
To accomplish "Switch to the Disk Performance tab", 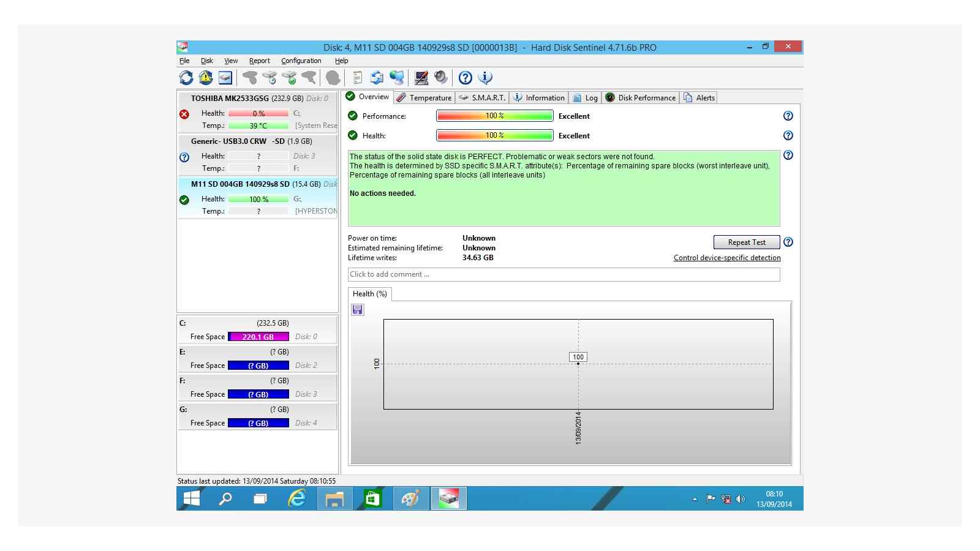I will click(x=641, y=97).
